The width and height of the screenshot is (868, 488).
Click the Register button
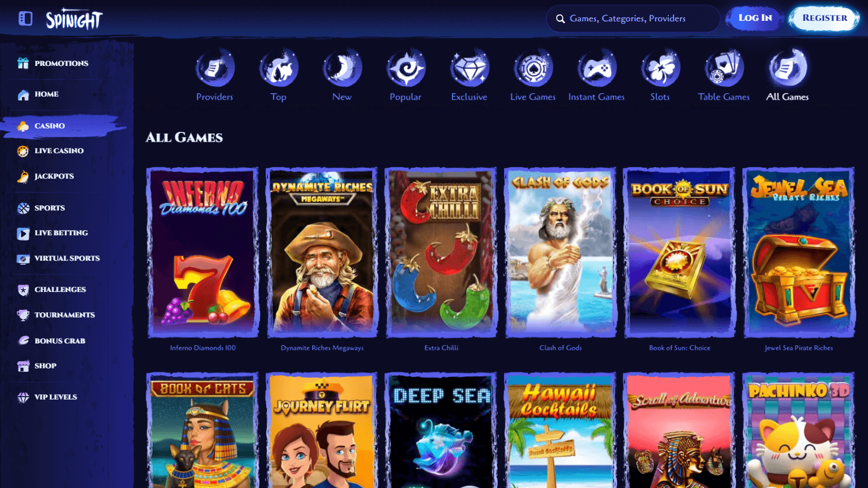coord(825,18)
